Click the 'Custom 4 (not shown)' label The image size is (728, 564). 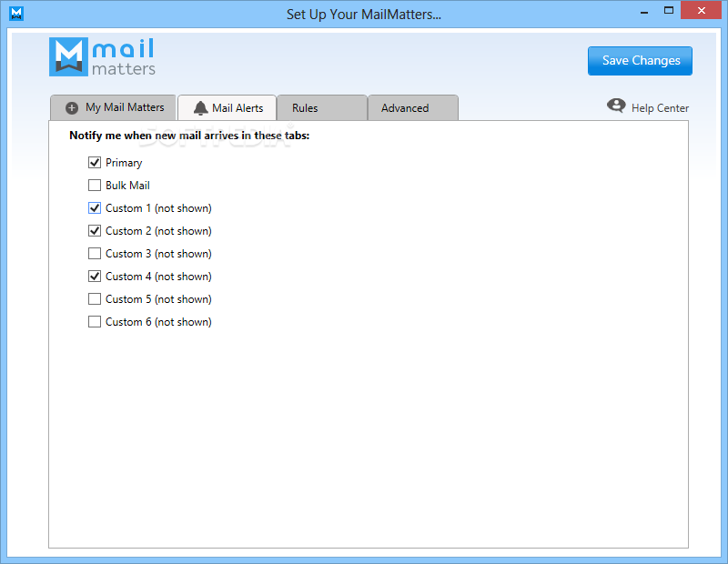pyautogui.click(x=158, y=277)
